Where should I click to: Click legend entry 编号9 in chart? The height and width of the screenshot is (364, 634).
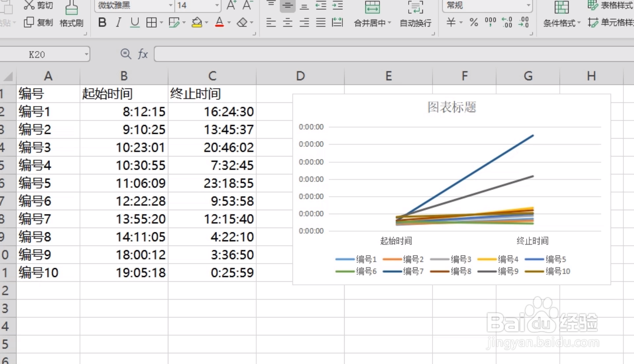click(498, 271)
